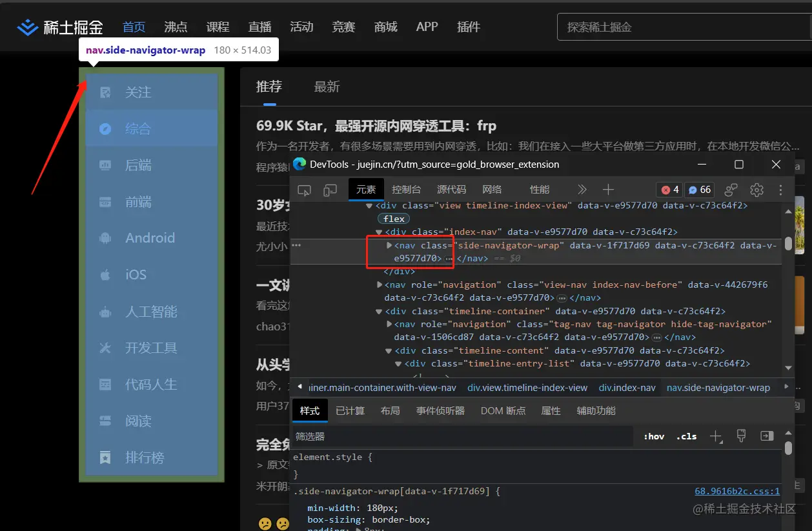Open the 关注 sidebar item
The image size is (812, 531).
(152, 92)
